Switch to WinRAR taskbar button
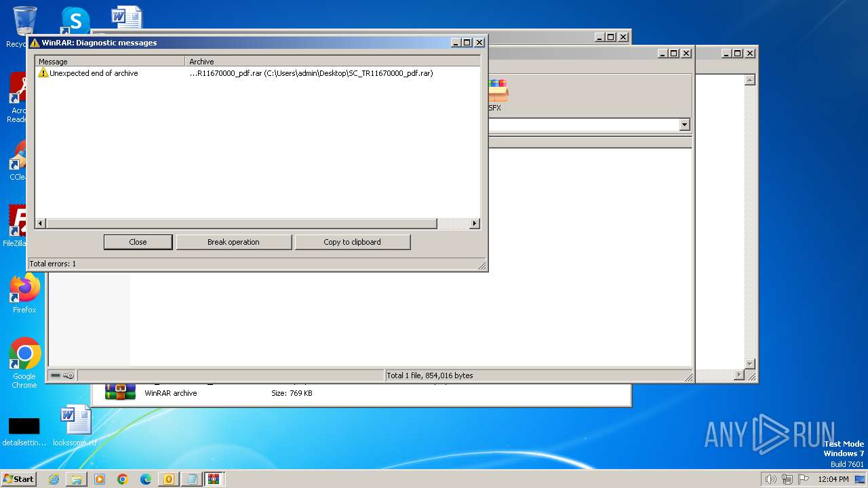The height and width of the screenshot is (488, 868). (214, 479)
